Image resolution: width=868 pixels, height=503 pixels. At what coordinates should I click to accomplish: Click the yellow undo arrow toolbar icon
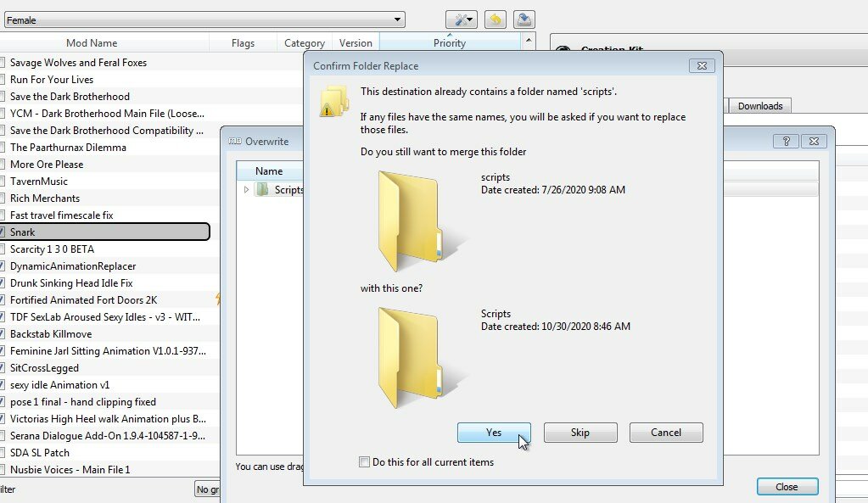click(495, 20)
